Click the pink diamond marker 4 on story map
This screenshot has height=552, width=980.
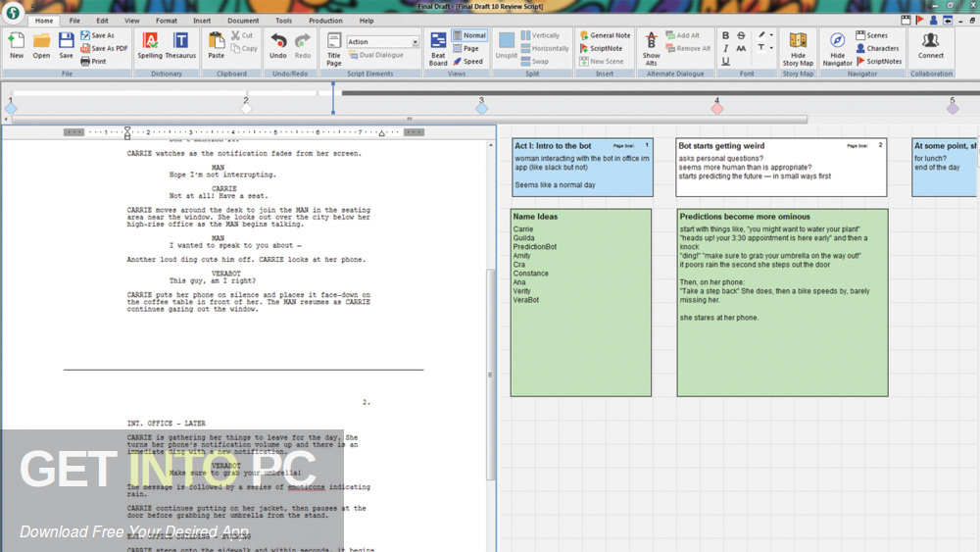[717, 108]
